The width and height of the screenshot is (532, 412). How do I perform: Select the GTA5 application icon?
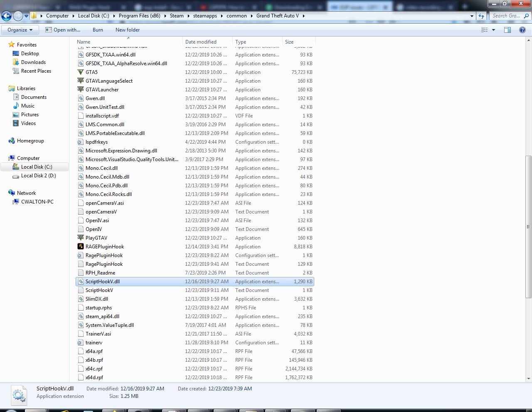click(81, 72)
